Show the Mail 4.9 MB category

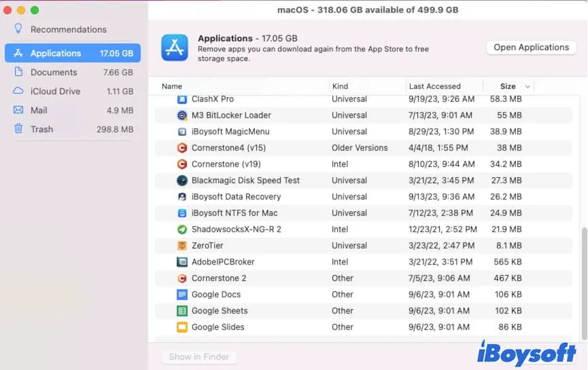point(72,110)
